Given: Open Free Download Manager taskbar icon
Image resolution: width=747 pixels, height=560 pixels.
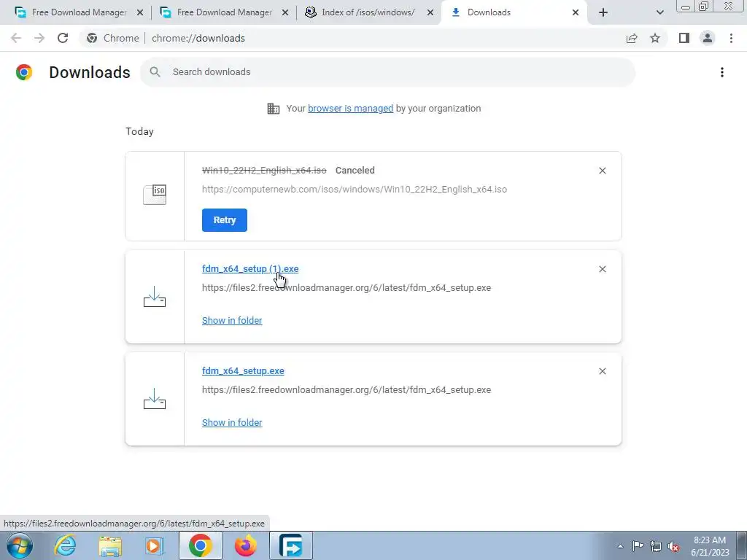Looking at the screenshot, I should pyautogui.click(x=291, y=545).
